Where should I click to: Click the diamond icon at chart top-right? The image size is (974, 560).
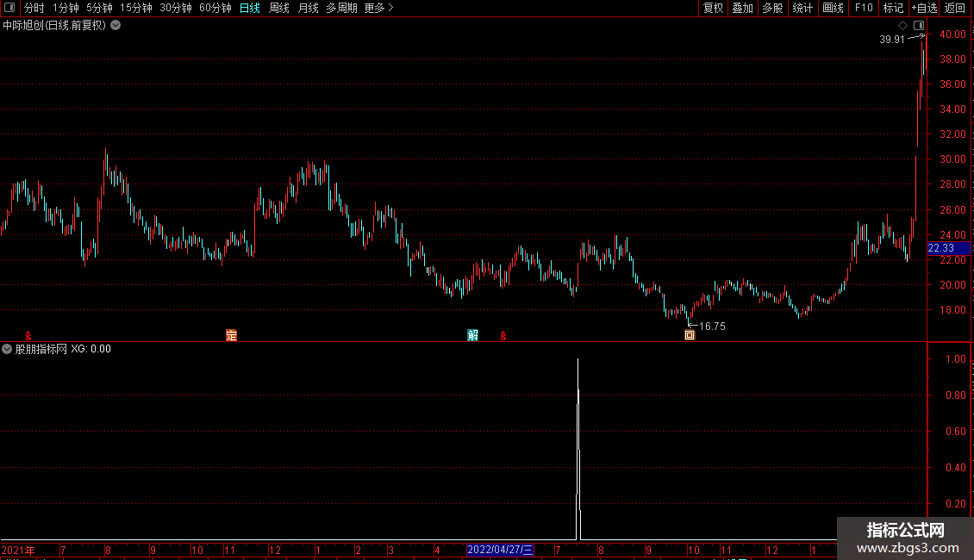[902, 26]
